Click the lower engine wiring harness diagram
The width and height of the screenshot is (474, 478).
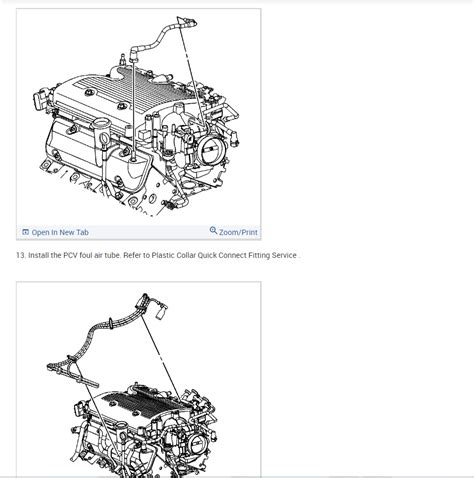point(139,380)
